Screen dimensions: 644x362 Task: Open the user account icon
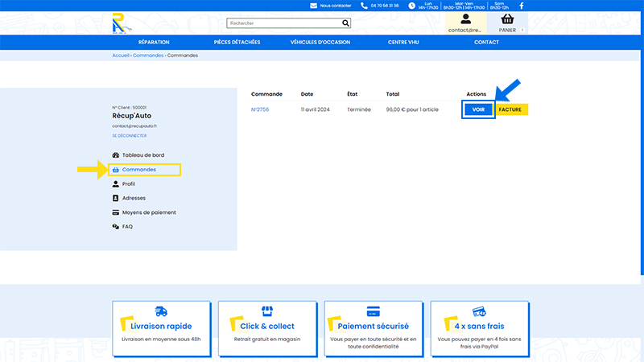click(x=465, y=19)
